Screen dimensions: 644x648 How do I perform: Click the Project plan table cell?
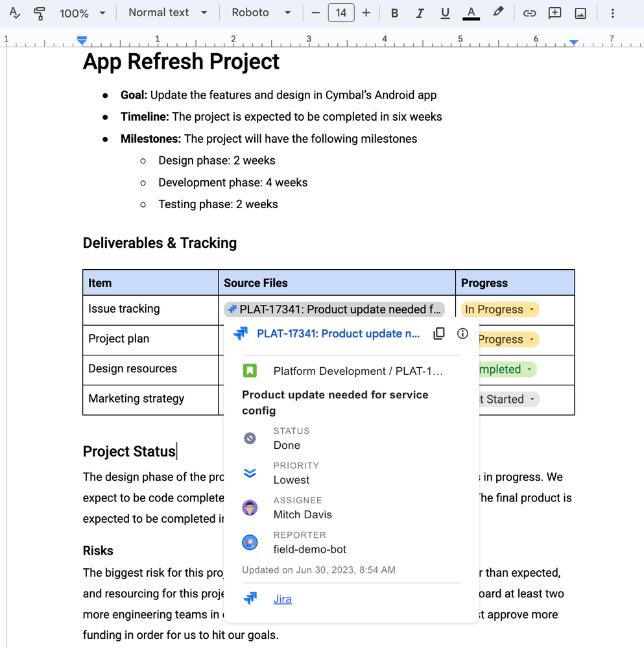pyautogui.click(x=150, y=340)
